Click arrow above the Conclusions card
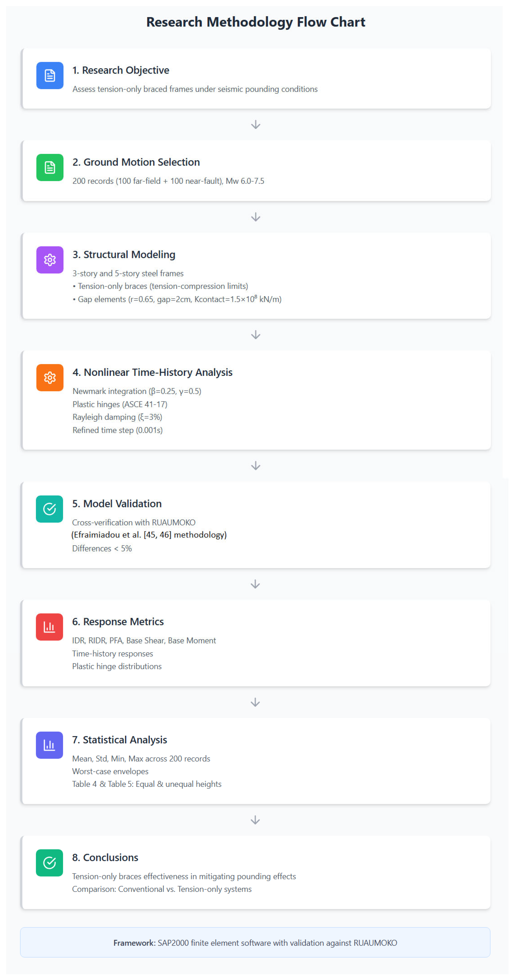The width and height of the screenshot is (514, 980). [256, 820]
